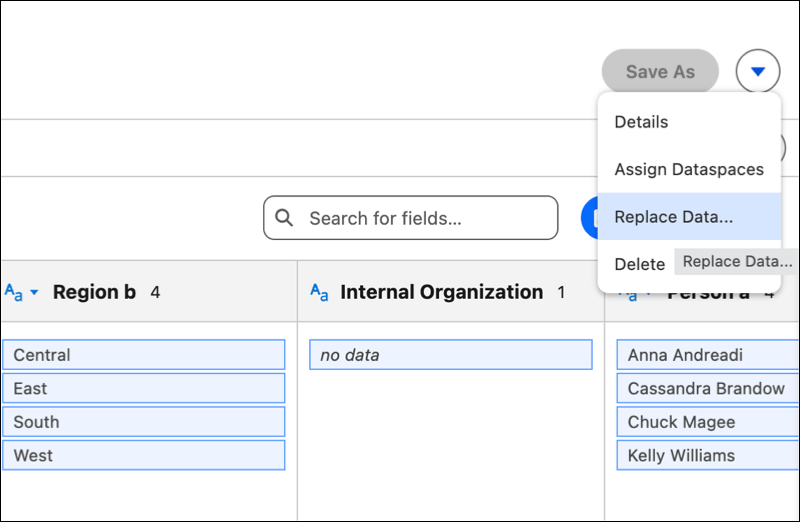Select Kelly Williams value
Image resolution: width=800 pixels, height=522 pixels.
coord(708,455)
